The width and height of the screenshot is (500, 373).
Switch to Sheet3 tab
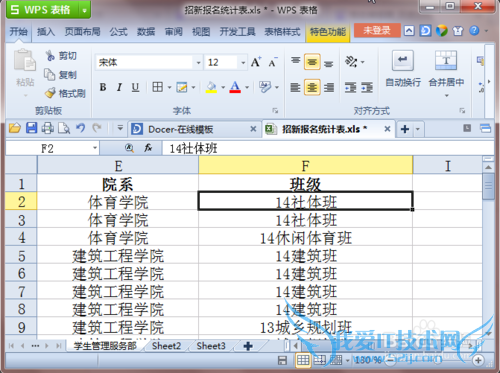click(x=211, y=346)
